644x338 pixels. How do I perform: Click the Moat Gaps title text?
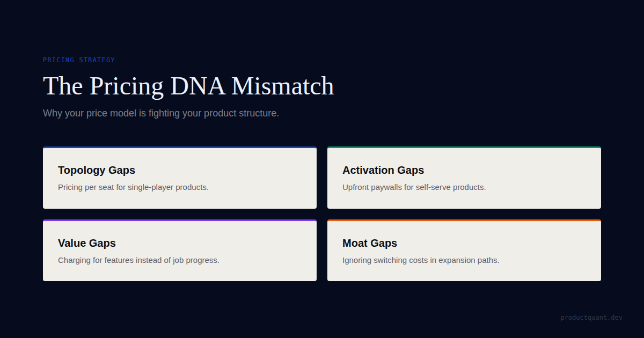click(370, 243)
